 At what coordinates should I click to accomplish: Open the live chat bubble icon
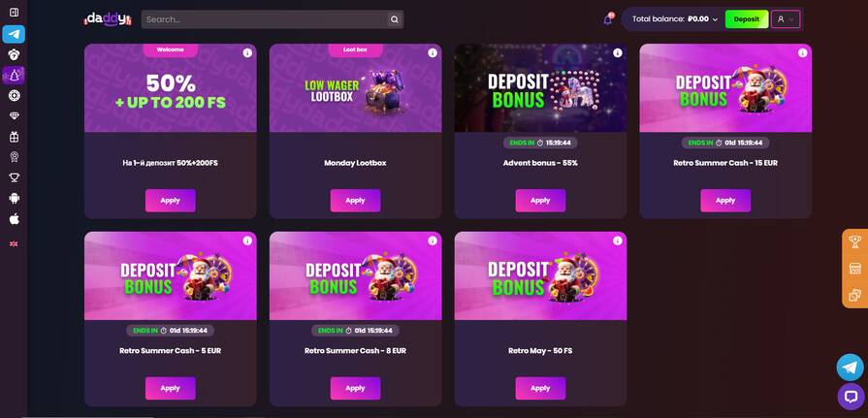click(x=850, y=397)
